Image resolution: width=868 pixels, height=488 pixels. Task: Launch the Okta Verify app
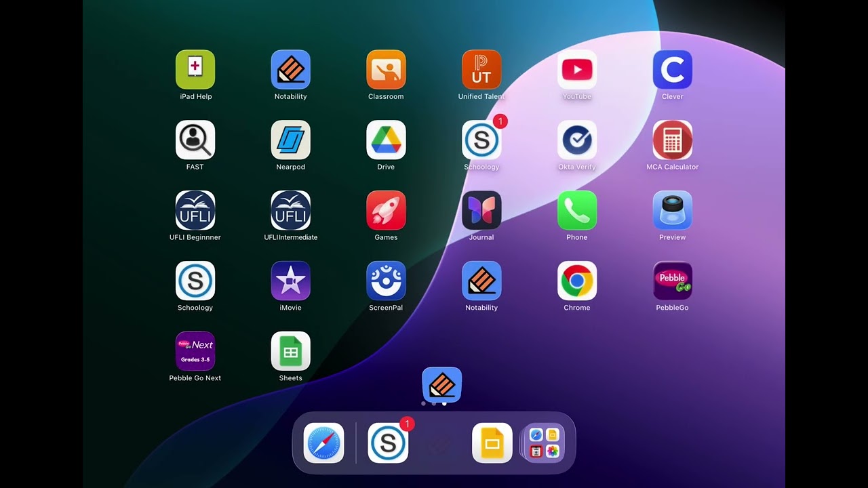pyautogui.click(x=577, y=140)
